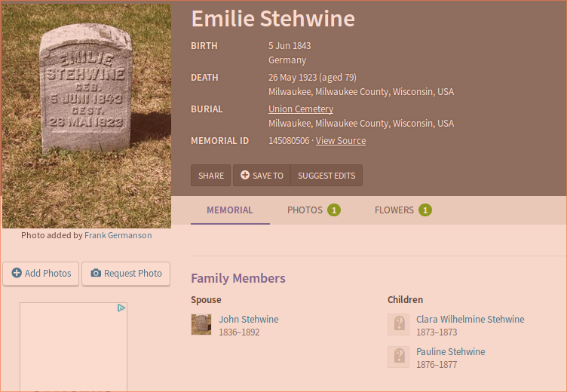
Task: Click the SHARE button
Action: [x=211, y=176]
